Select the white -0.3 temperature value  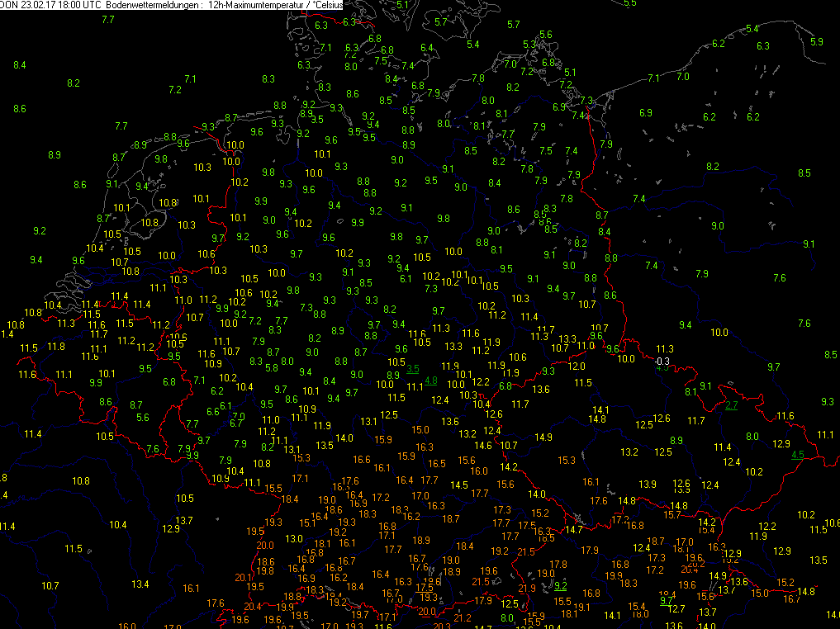(662, 362)
